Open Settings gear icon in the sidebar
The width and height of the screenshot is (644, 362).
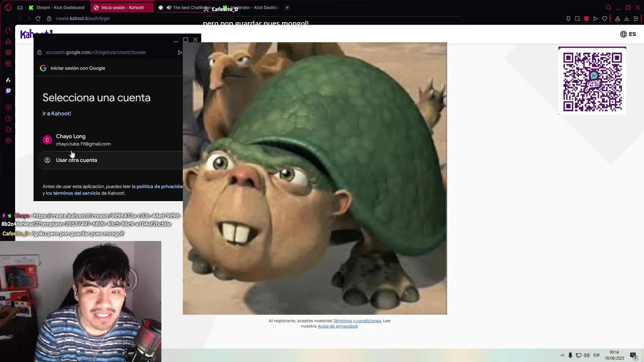point(8,141)
